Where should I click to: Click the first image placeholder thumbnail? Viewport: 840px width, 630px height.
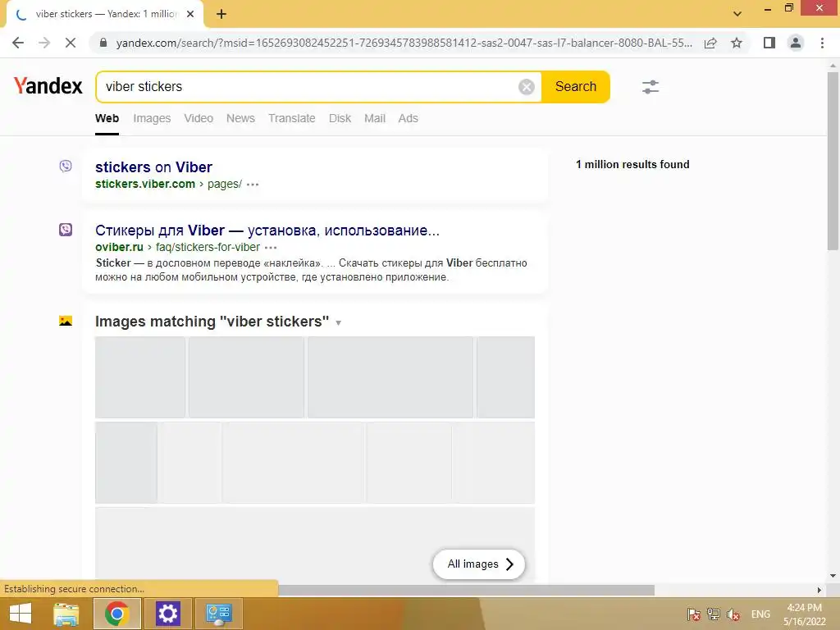pos(139,377)
